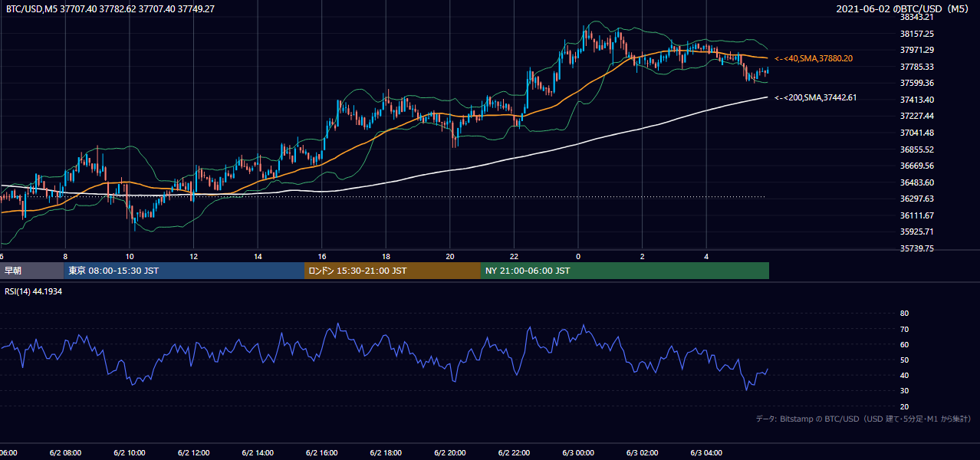The height and width of the screenshot is (460, 980).
Task: Click the BTC/USD,M5 OHLC header text
Action: click(x=110, y=8)
